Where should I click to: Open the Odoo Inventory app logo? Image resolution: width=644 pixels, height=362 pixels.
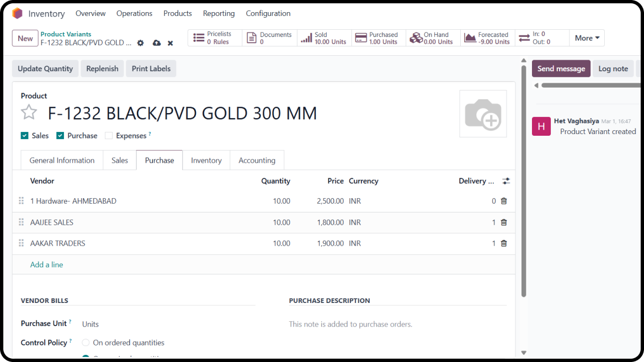[17, 13]
